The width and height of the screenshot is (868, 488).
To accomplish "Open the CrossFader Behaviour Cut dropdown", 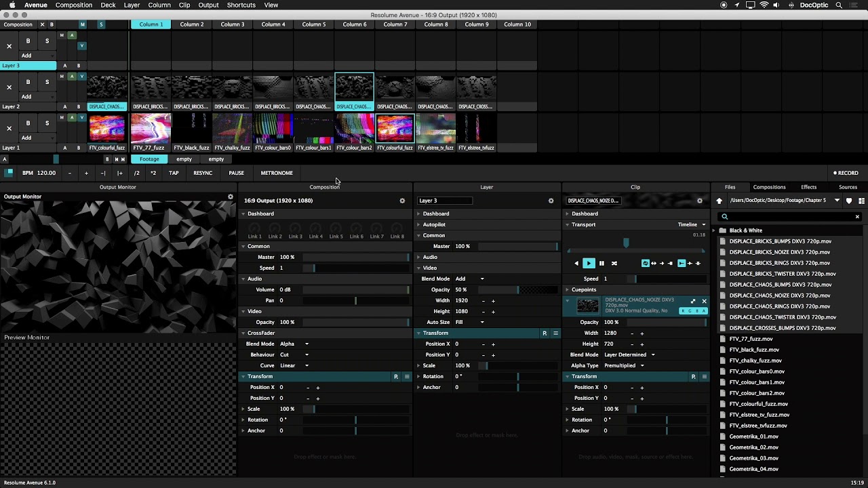I will (x=294, y=354).
